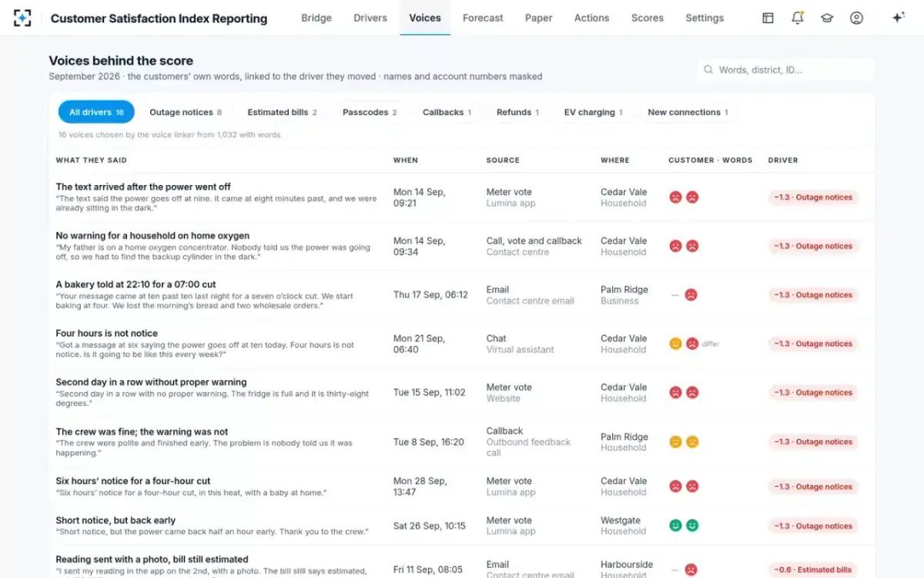
Task: Switch to the Bridge tab
Action: (316, 18)
